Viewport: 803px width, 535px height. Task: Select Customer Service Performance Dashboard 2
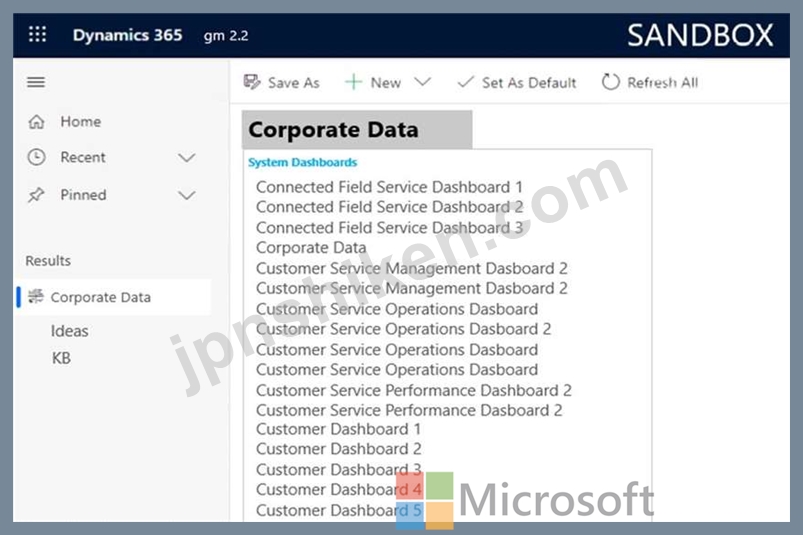tap(414, 390)
